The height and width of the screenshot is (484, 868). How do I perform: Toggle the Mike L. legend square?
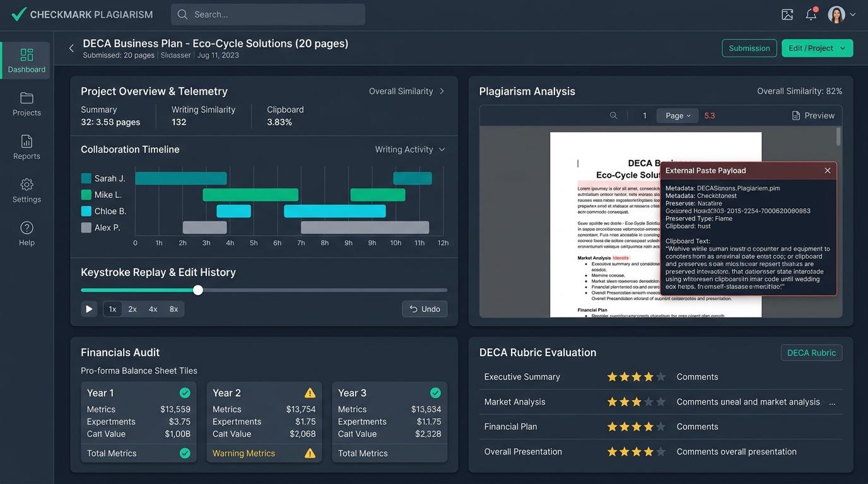[x=86, y=195]
